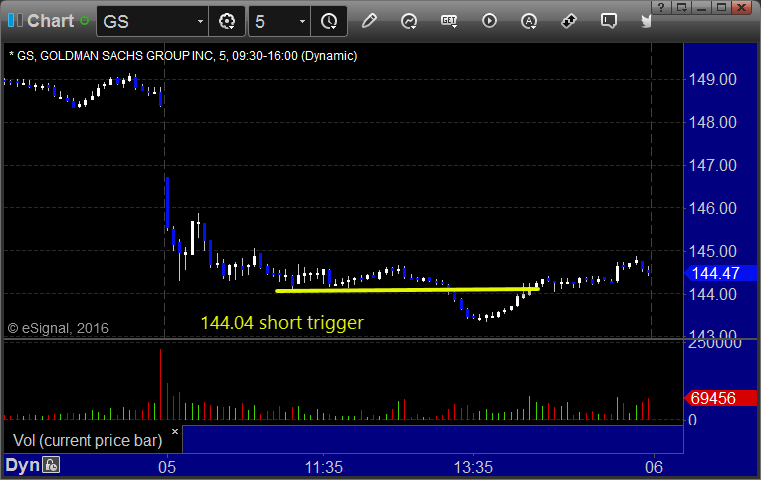
Task: Select the pencil drawing tool
Action: tap(369, 21)
